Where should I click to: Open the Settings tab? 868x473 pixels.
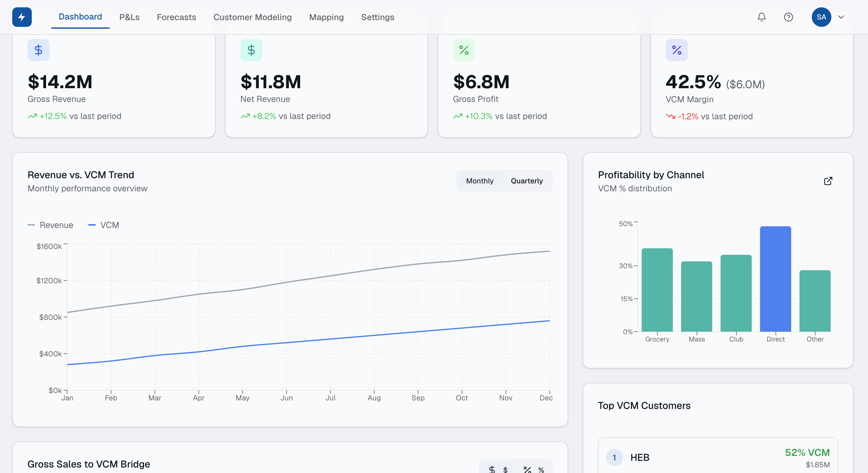(378, 17)
